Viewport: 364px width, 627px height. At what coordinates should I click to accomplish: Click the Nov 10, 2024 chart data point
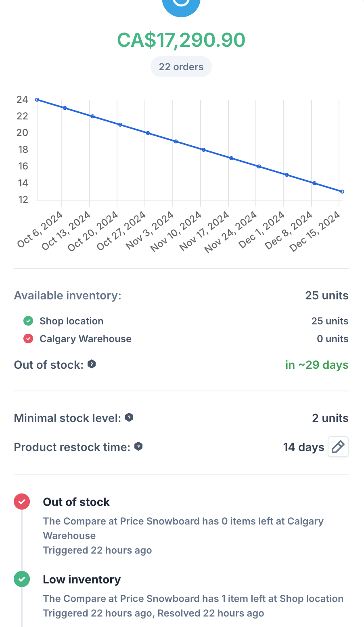[x=203, y=150]
